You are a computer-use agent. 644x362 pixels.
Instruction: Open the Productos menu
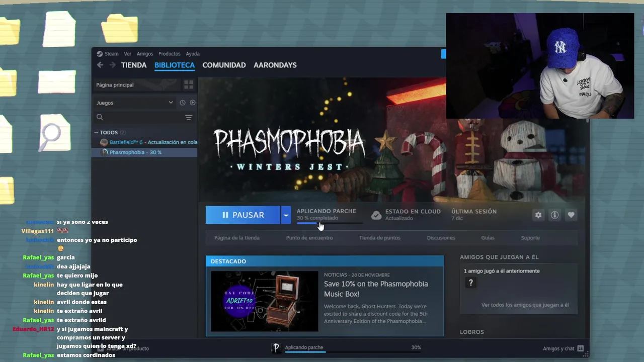(x=170, y=54)
